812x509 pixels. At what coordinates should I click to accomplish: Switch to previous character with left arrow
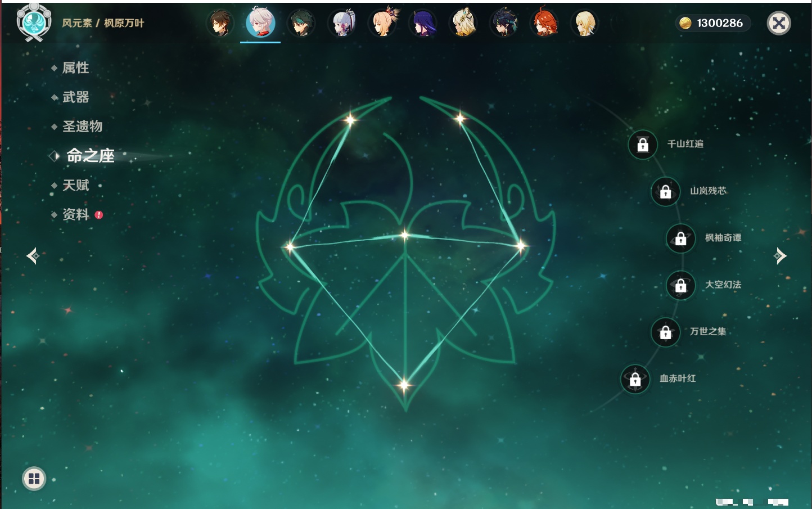33,256
